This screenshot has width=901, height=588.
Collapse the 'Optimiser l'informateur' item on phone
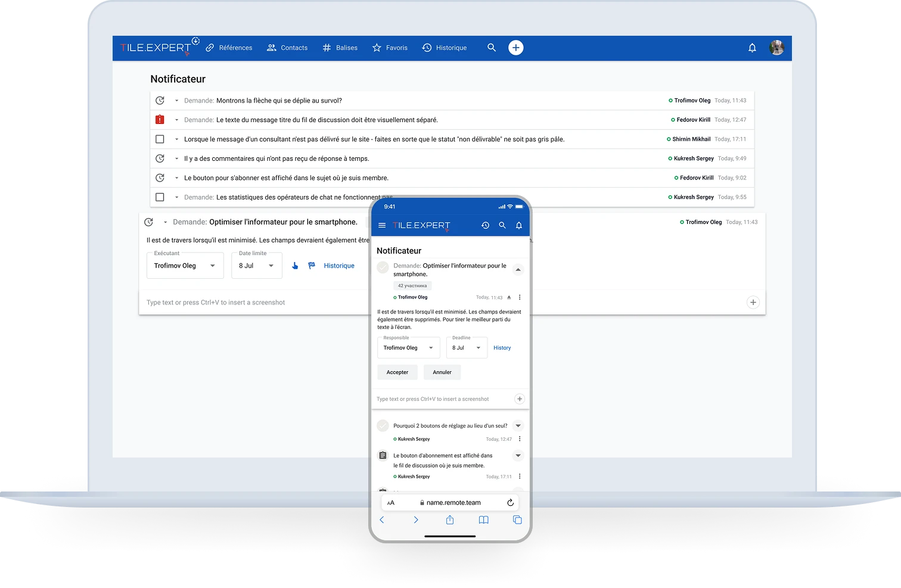click(x=518, y=269)
